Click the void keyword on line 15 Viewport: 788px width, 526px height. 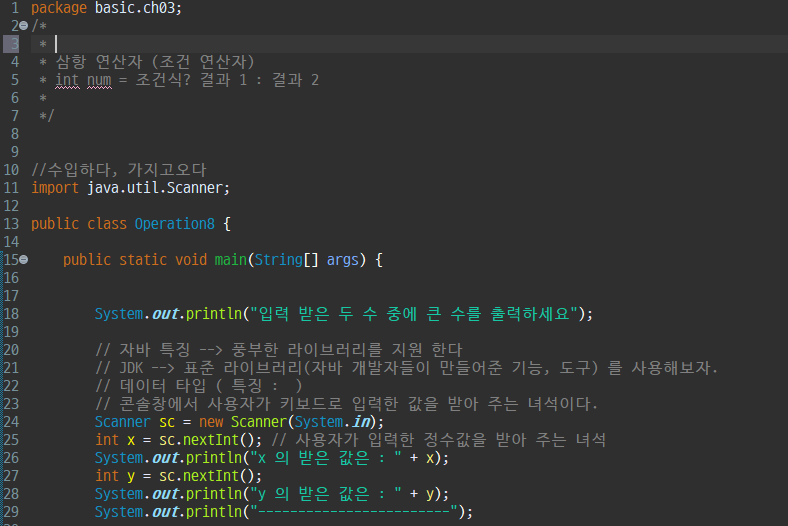pos(190,260)
